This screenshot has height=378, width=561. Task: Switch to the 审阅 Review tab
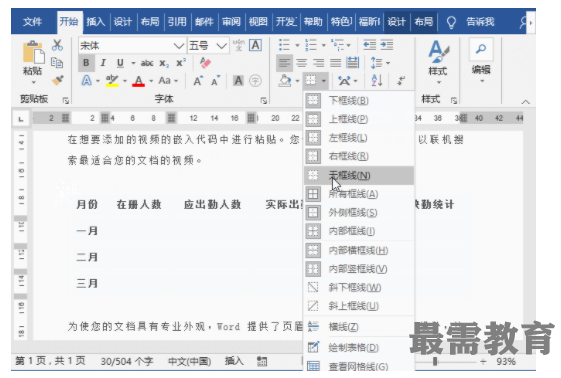point(231,22)
